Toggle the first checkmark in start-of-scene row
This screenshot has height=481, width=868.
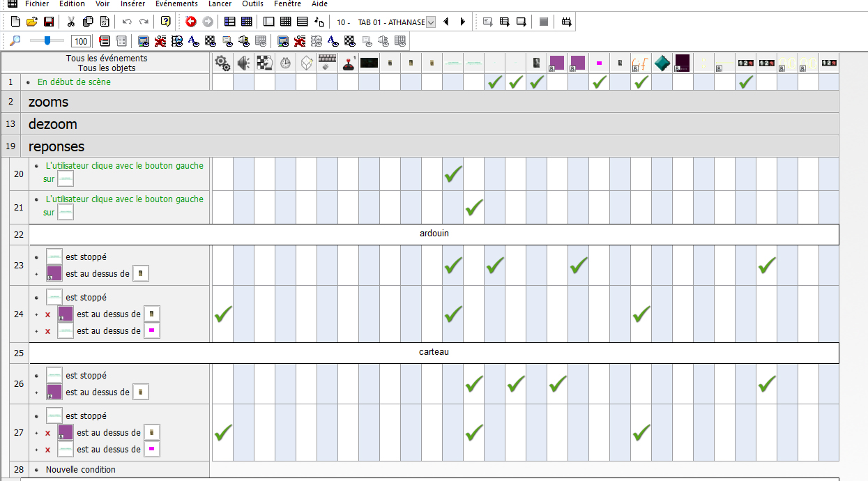pyautogui.click(x=495, y=82)
